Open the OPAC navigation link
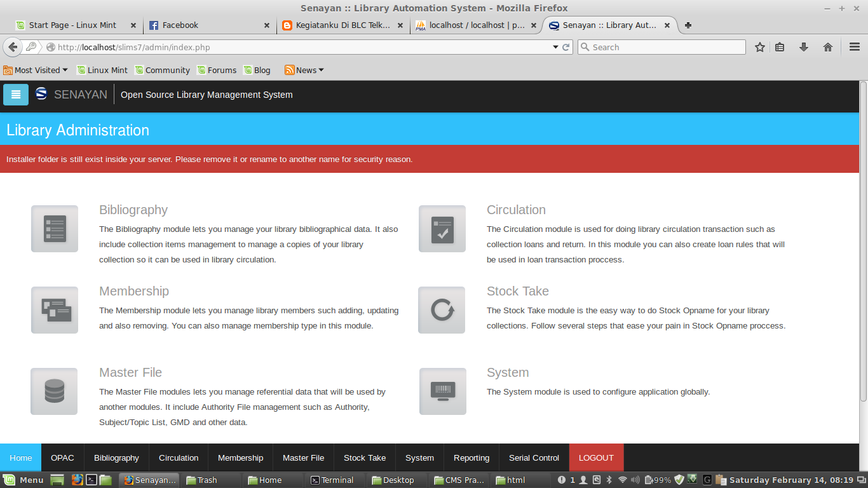The width and height of the screenshot is (868, 488). pyautogui.click(x=62, y=457)
